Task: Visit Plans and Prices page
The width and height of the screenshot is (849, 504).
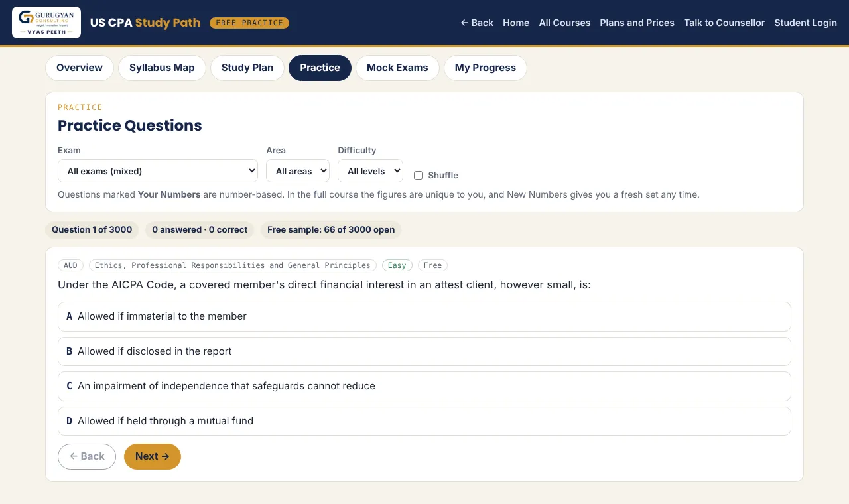Action: [x=637, y=23]
